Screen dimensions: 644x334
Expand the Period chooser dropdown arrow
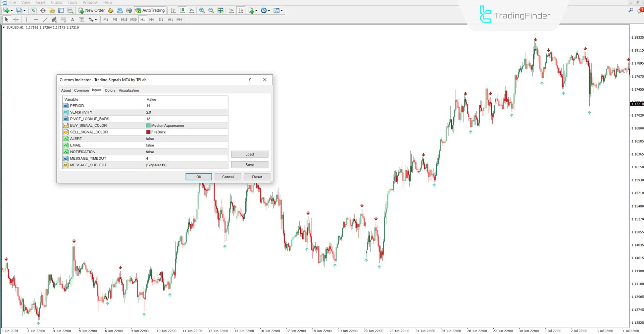[269, 10]
